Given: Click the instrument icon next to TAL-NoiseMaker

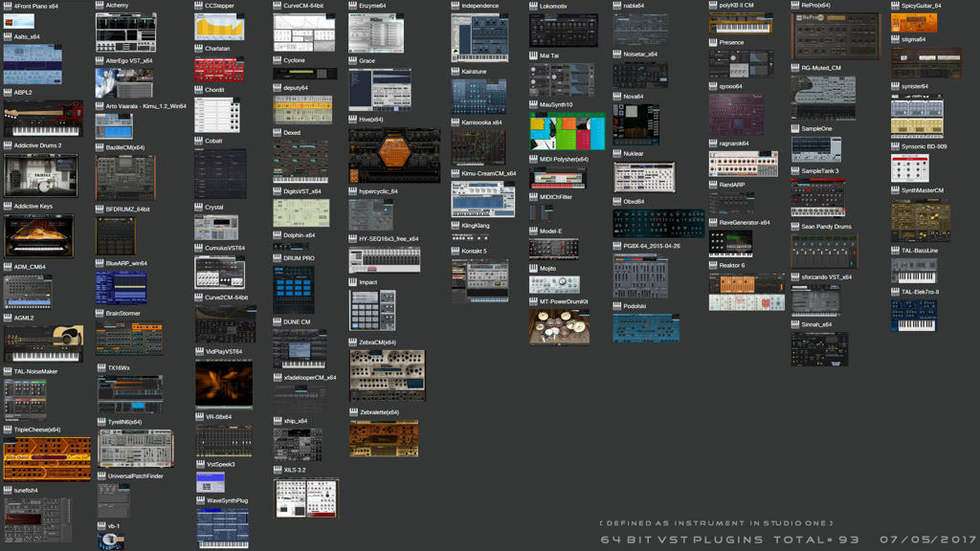Looking at the screenshot, I should click(8, 371).
